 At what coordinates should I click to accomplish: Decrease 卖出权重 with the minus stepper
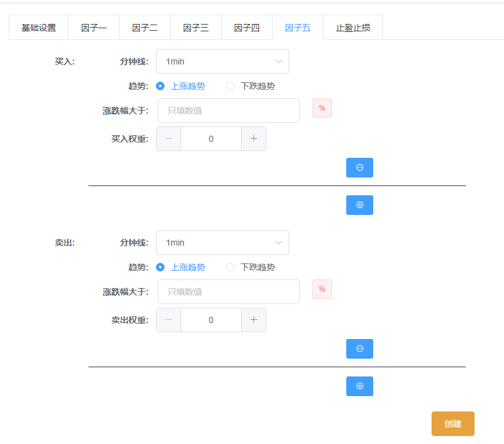tap(169, 320)
